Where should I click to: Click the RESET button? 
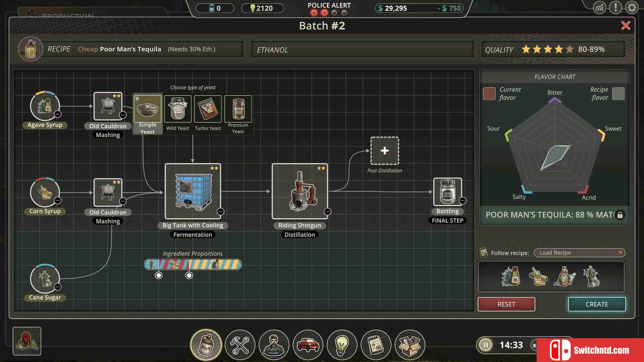pos(506,304)
